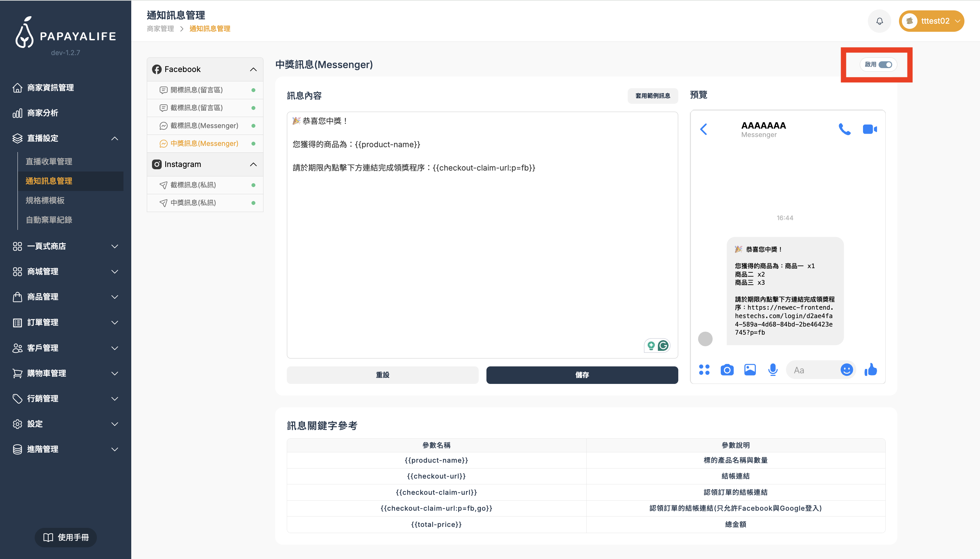Open 規格標模板 in the sidebar
The height and width of the screenshot is (559, 980).
coord(45,200)
